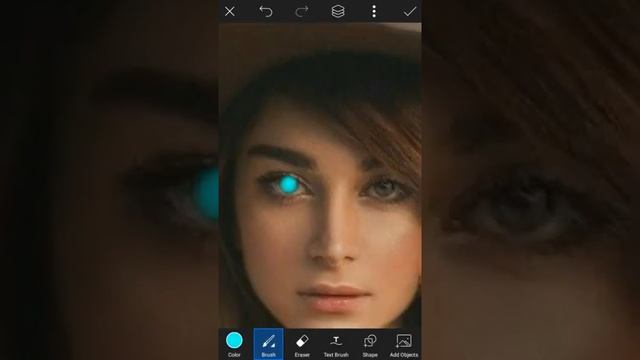
Task: Close the drawing editor with the X icon
Action: pyautogui.click(x=229, y=11)
